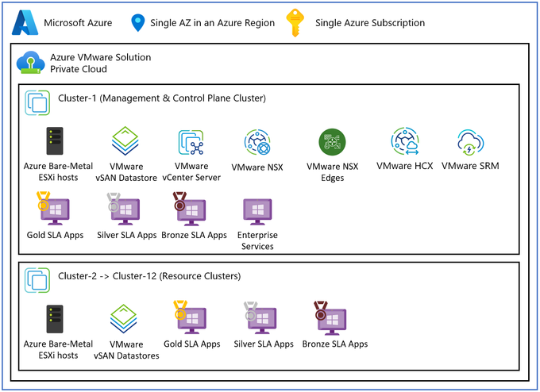Click resource clusters Silver SLA Apps icon
Viewport: 540px width, 392px height.
260,317
